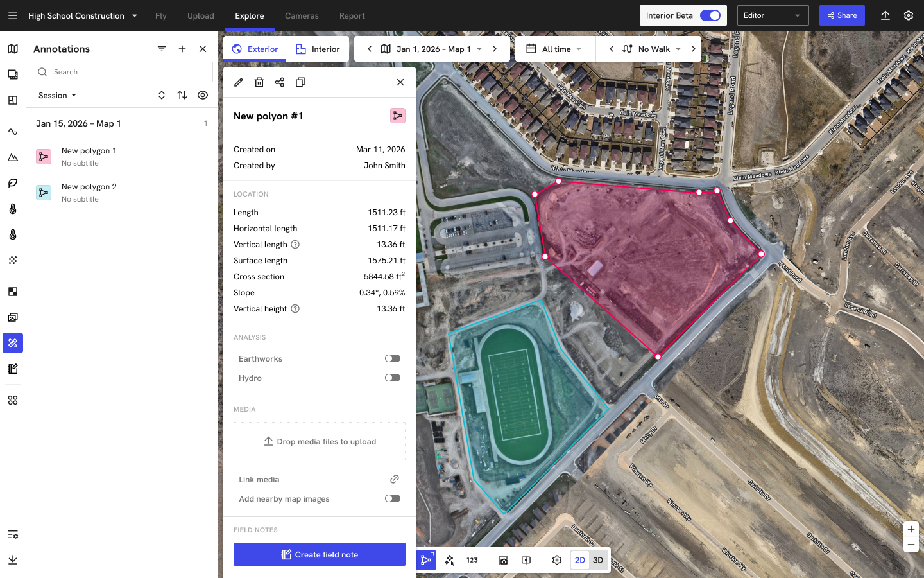Screen dimensions: 924x578
Task: Click the Create field note button
Action: point(320,554)
